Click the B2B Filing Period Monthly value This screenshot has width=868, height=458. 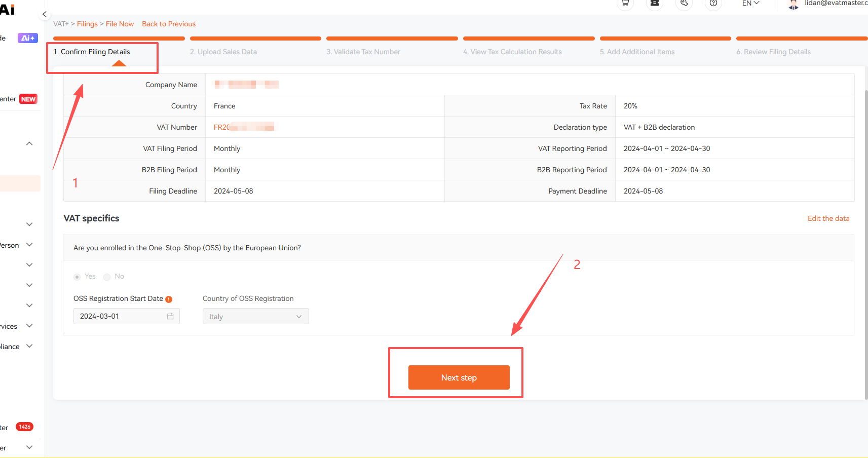coord(227,170)
